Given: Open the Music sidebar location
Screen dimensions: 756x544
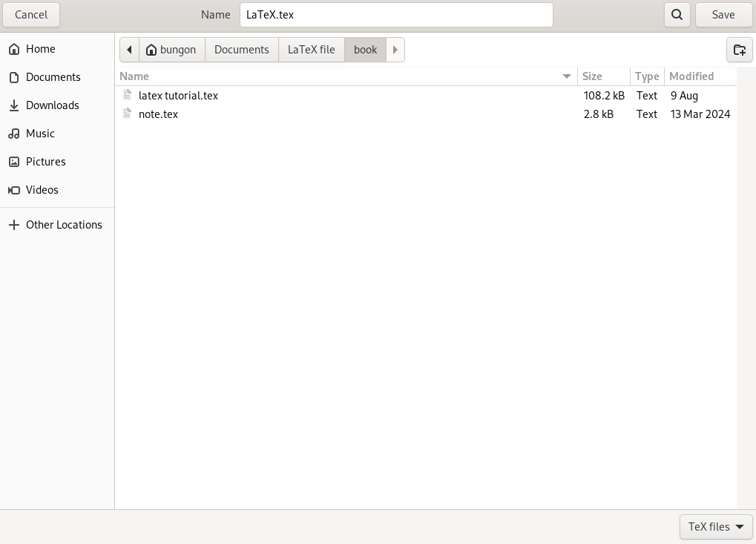Looking at the screenshot, I should (x=40, y=134).
